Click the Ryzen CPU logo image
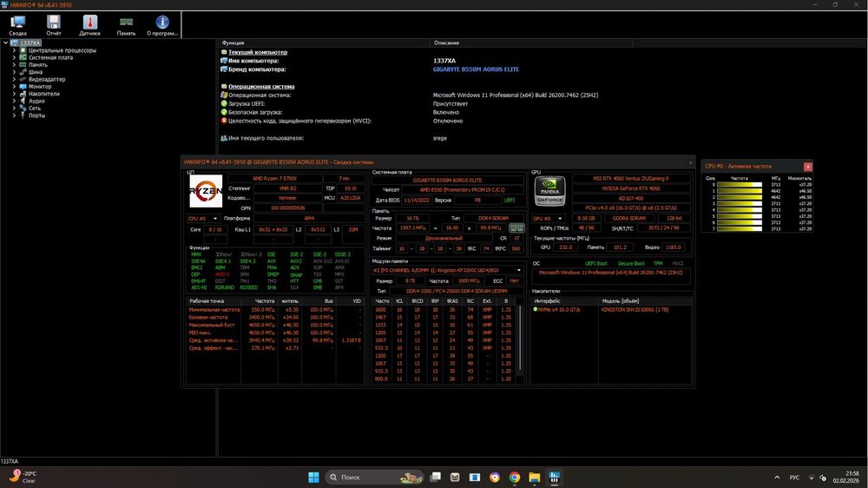 [206, 190]
